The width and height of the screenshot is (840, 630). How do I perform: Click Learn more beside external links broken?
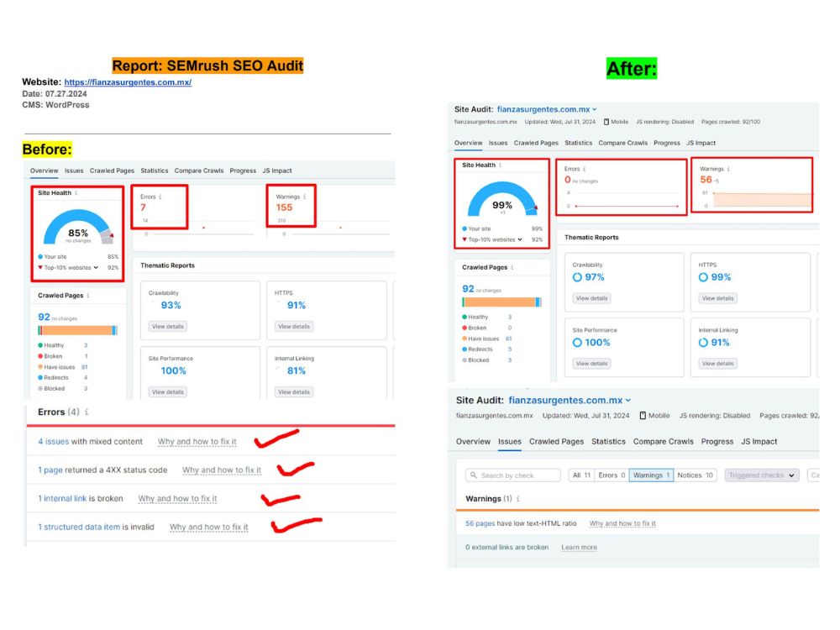pyautogui.click(x=579, y=548)
